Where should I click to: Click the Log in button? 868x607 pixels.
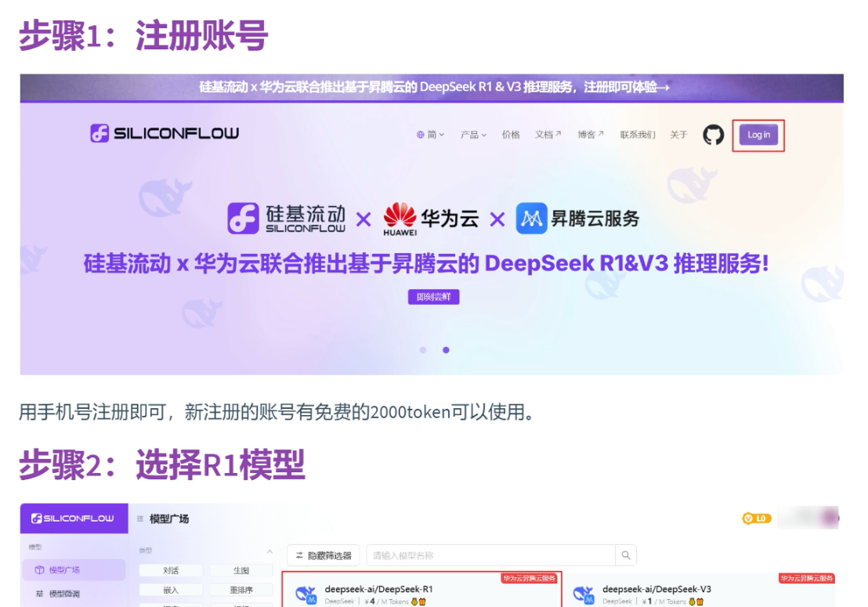pos(758,135)
